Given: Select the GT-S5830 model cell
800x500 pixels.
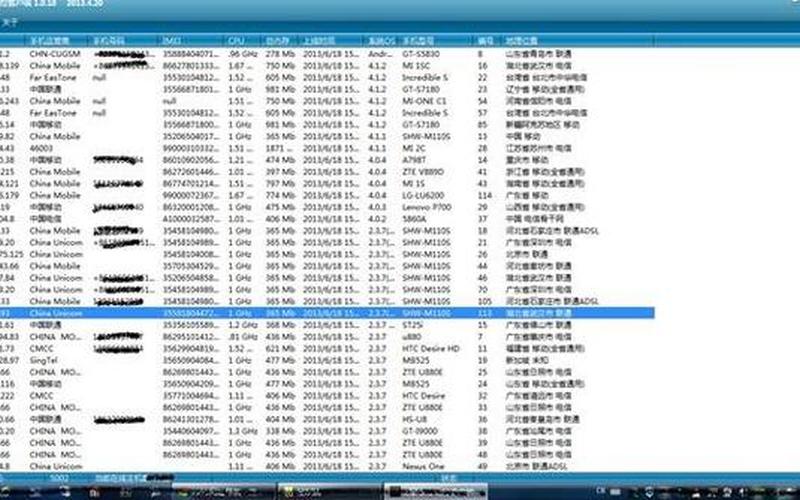Looking at the screenshot, I should pyautogui.click(x=420, y=54).
